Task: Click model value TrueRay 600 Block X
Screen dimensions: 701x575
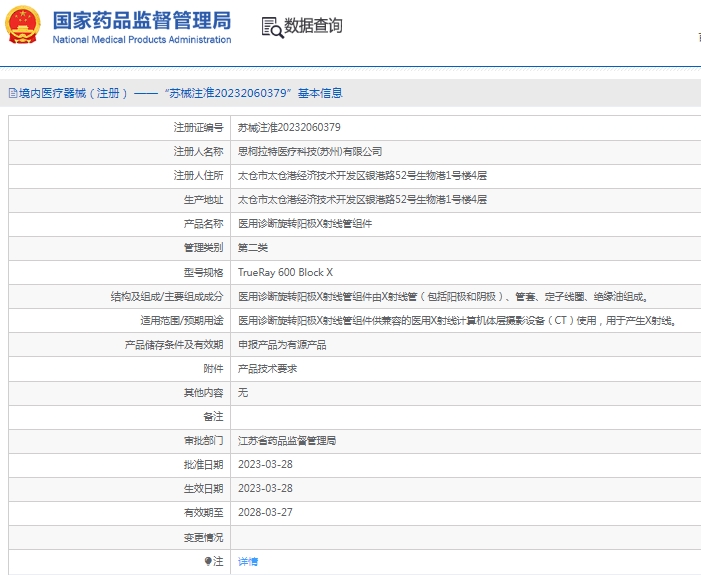Action: click(285, 272)
